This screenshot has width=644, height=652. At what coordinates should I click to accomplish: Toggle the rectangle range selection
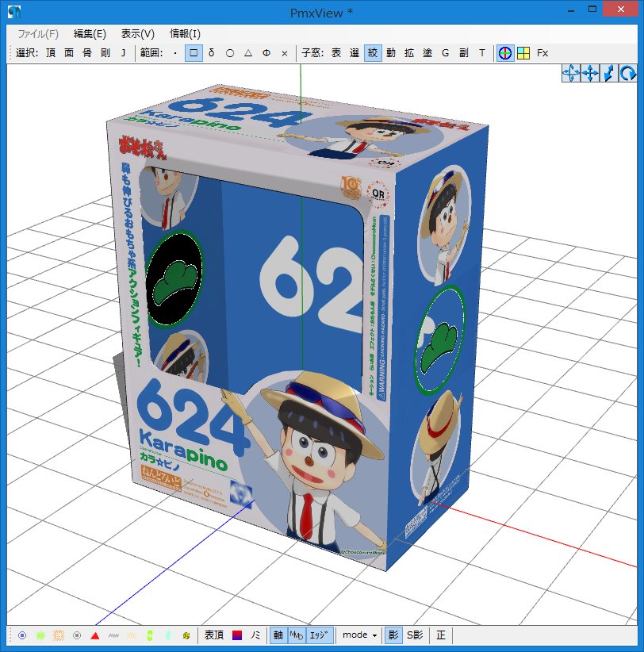click(x=194, y=53)
